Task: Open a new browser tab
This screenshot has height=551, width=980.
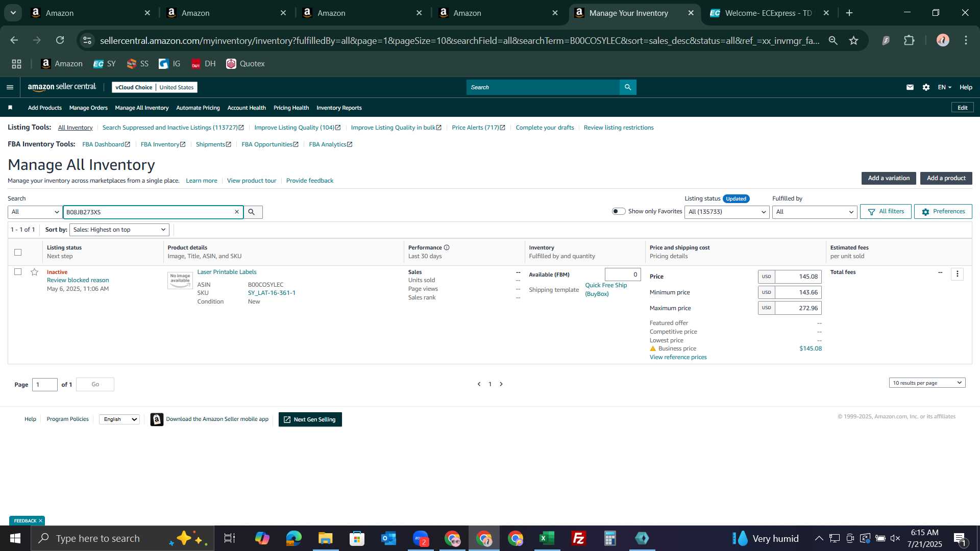Action: click(849, 13)
